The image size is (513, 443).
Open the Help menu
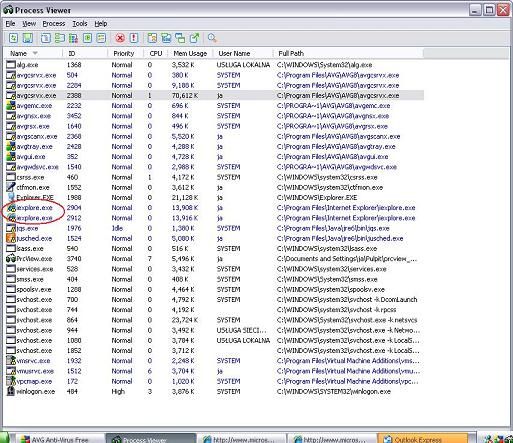[101, 24]
